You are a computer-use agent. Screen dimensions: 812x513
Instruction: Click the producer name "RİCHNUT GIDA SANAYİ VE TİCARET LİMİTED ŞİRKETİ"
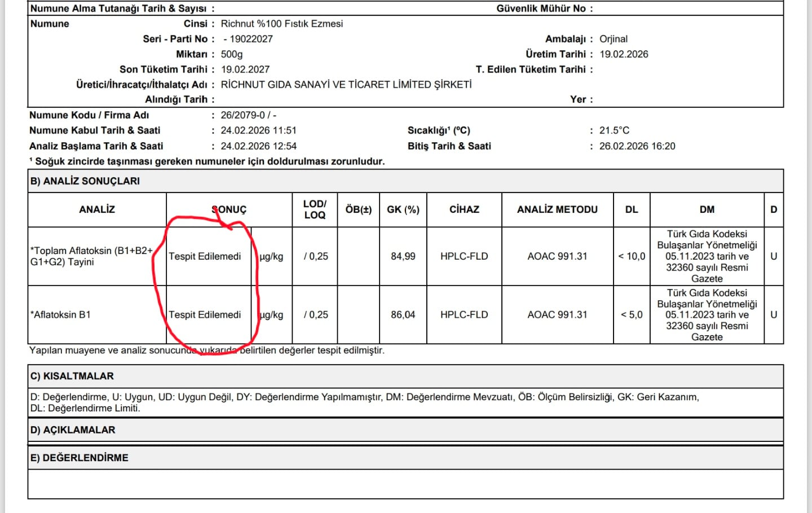click(346, 85)
